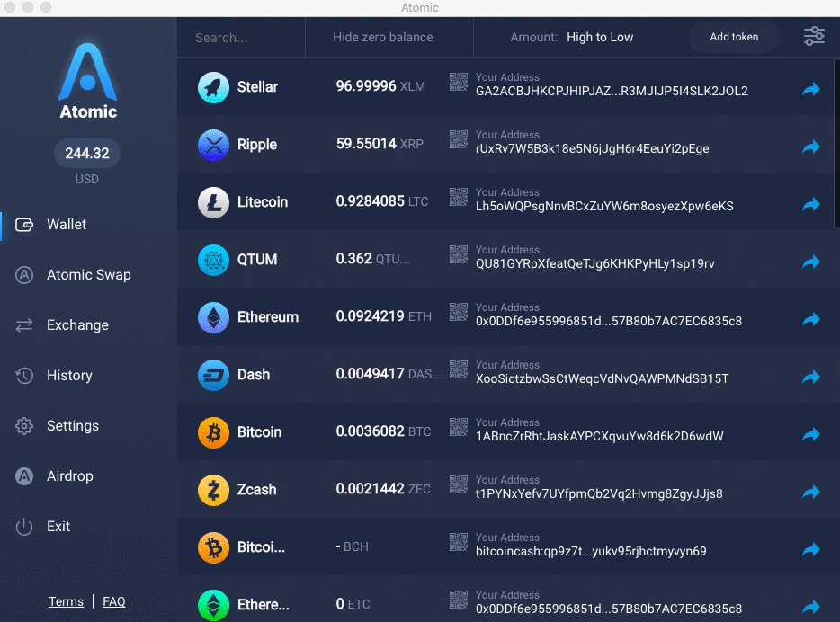Click the Ethereum Classic coin icon
840x622 pixels.
tap(213, 606)
